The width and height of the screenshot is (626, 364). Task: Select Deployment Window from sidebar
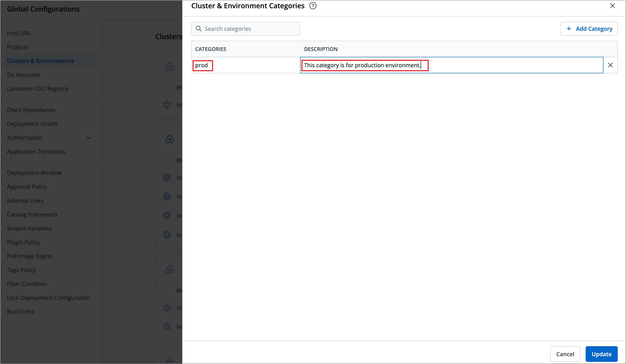[x=34, y=173]
